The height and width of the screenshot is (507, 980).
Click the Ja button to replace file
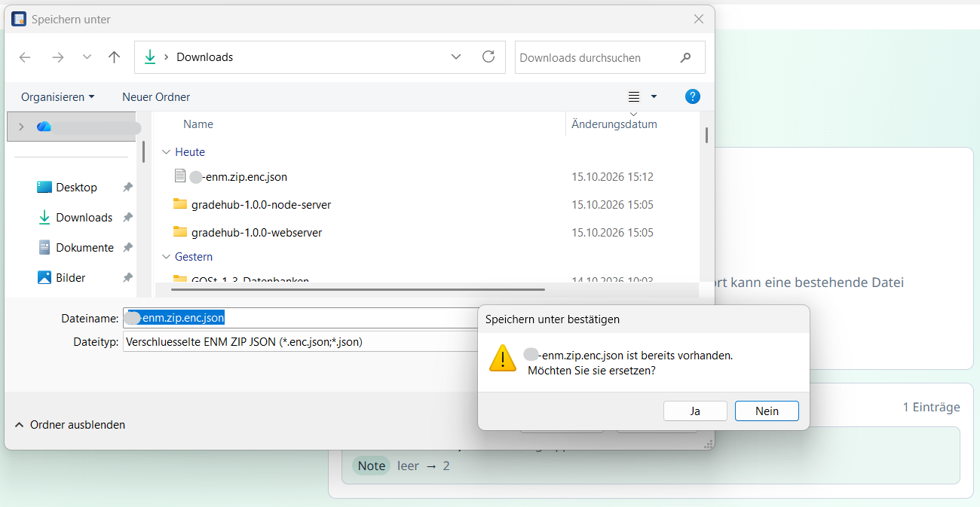coord(695,411)
